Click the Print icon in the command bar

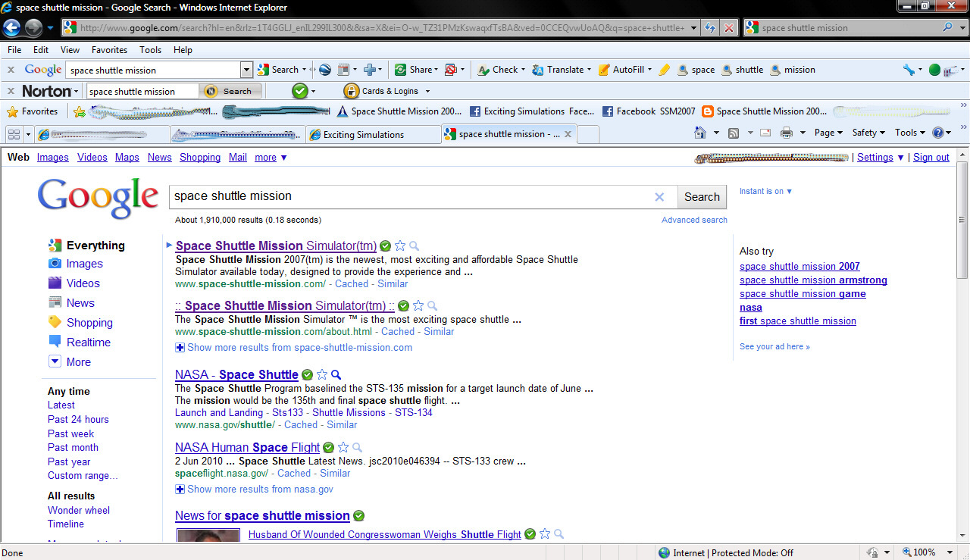point(787,133)
